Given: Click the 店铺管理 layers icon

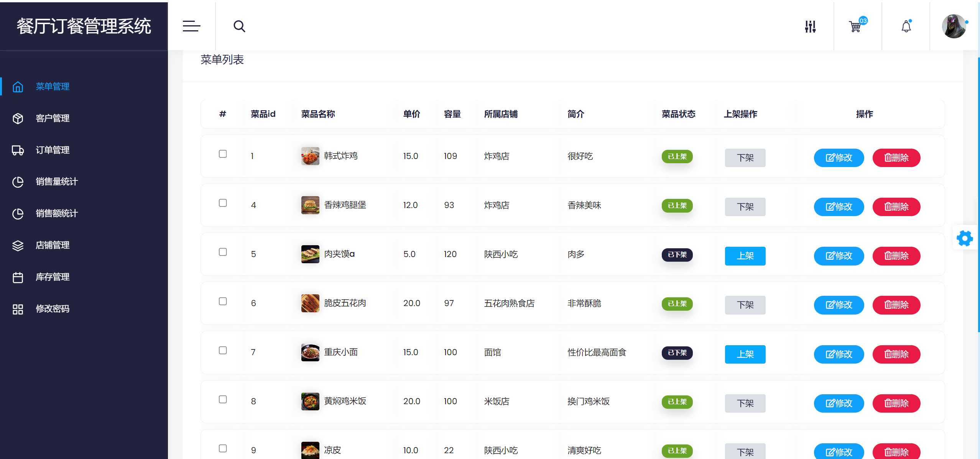Looking at the screenshot, I should 18,246.
